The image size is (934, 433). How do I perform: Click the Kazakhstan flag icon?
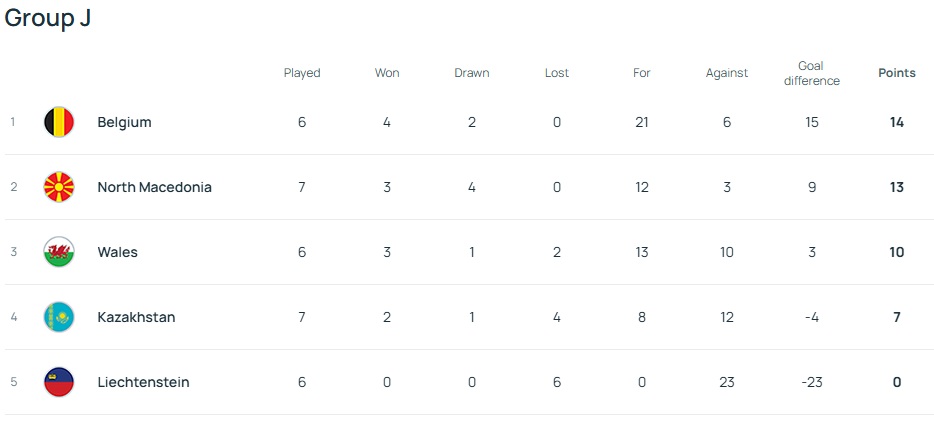tap(59, 317)
